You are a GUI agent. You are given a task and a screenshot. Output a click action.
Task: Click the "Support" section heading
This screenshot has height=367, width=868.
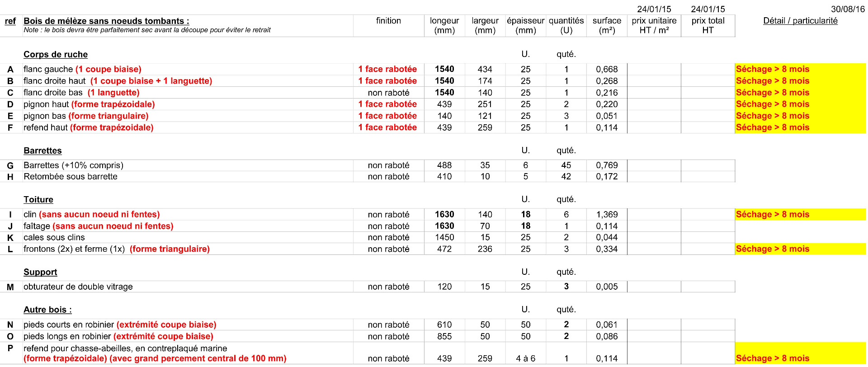(x=40, y=272)
